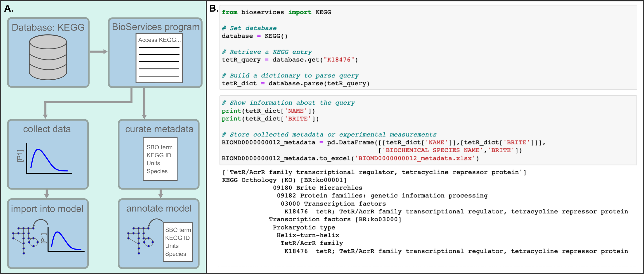644x274 pixels.
Task: Click output line 'Prokaryotic type'
Action: pyautogui.click(x=304, y=227)
